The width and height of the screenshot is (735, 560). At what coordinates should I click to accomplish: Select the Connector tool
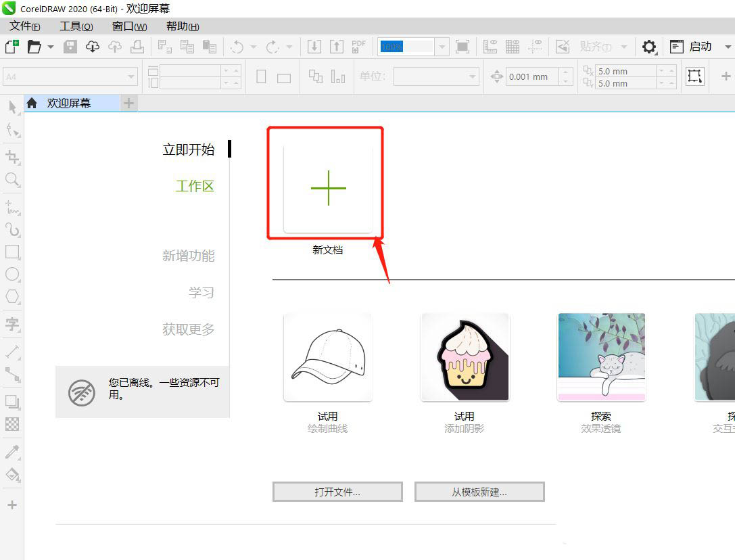coord(12,375)
